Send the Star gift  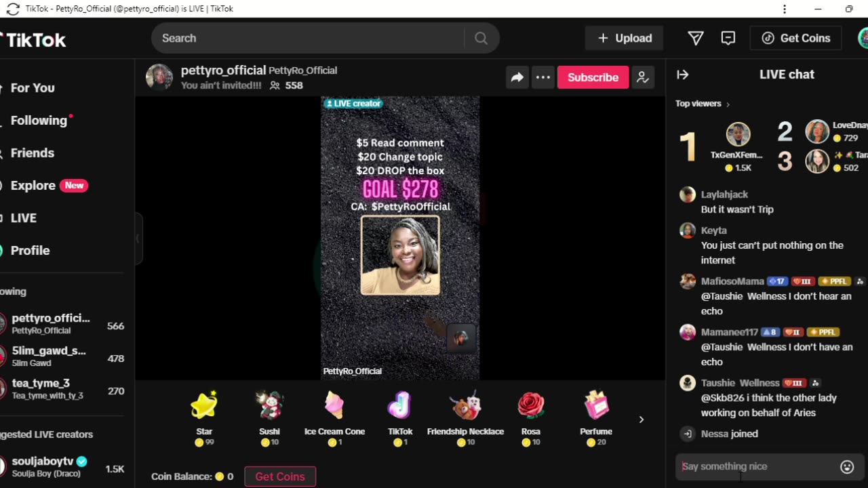point(204,418)
